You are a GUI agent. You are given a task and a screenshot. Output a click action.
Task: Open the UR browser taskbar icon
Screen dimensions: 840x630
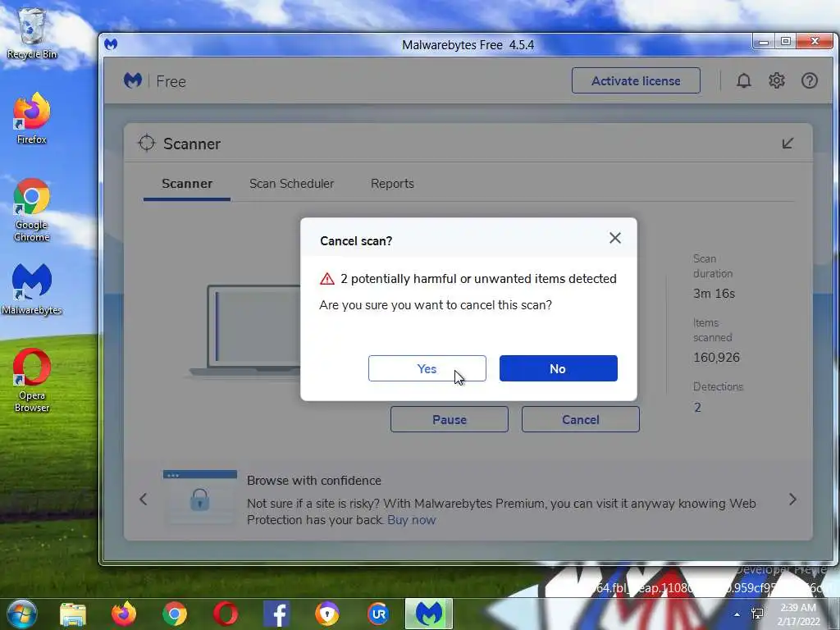[378, 614]
